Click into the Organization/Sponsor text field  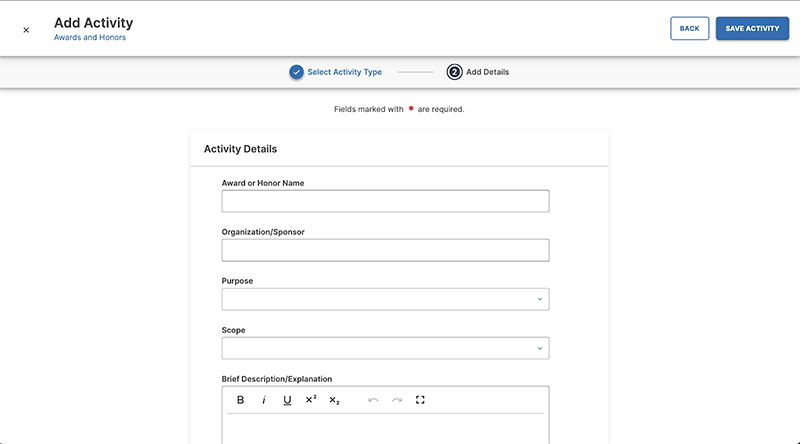click(385, 250)
